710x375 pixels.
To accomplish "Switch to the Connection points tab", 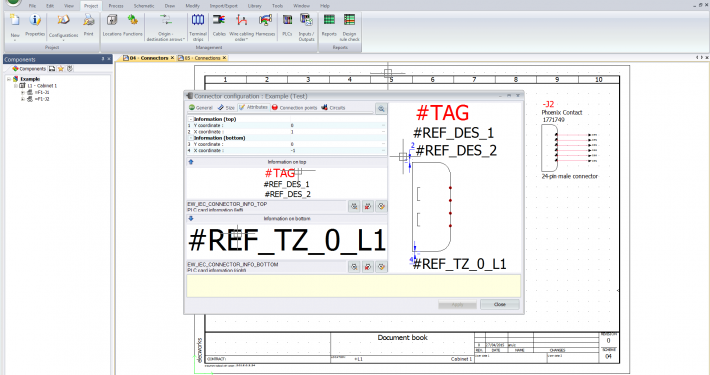I will point(294,108).
